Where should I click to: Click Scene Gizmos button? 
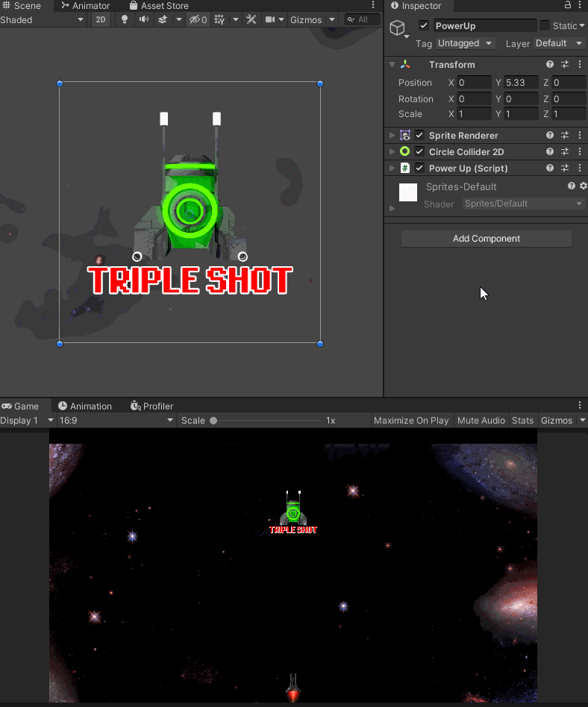306,19
